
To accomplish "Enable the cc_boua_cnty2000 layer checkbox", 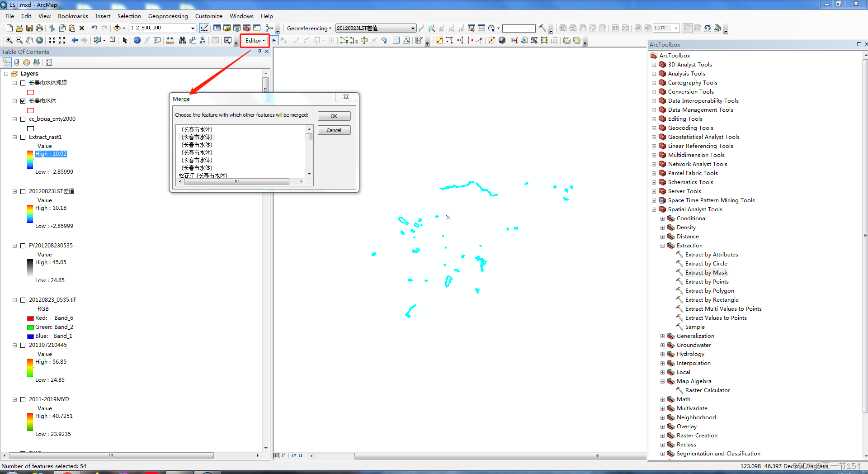I will (23, 119).
